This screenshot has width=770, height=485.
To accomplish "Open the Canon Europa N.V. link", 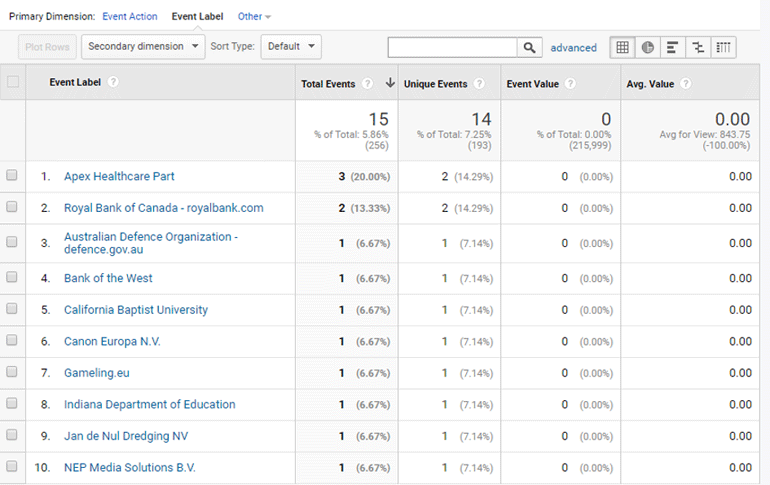I will point(112,342).
